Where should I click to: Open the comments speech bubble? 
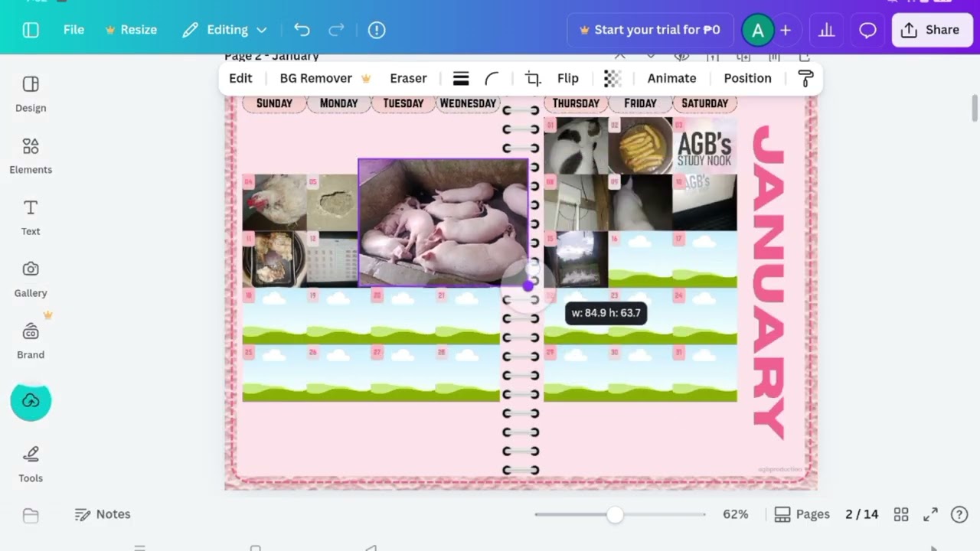pos(867,30)
